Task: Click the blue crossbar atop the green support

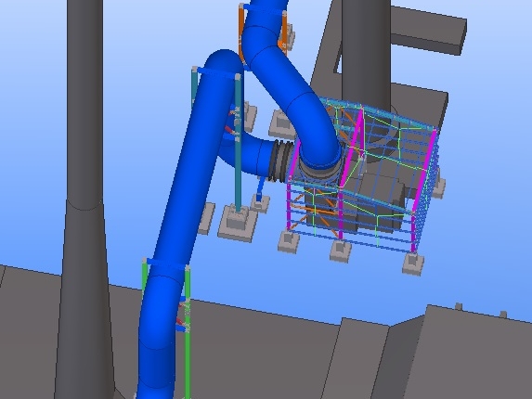Action: tap(166, 264)
